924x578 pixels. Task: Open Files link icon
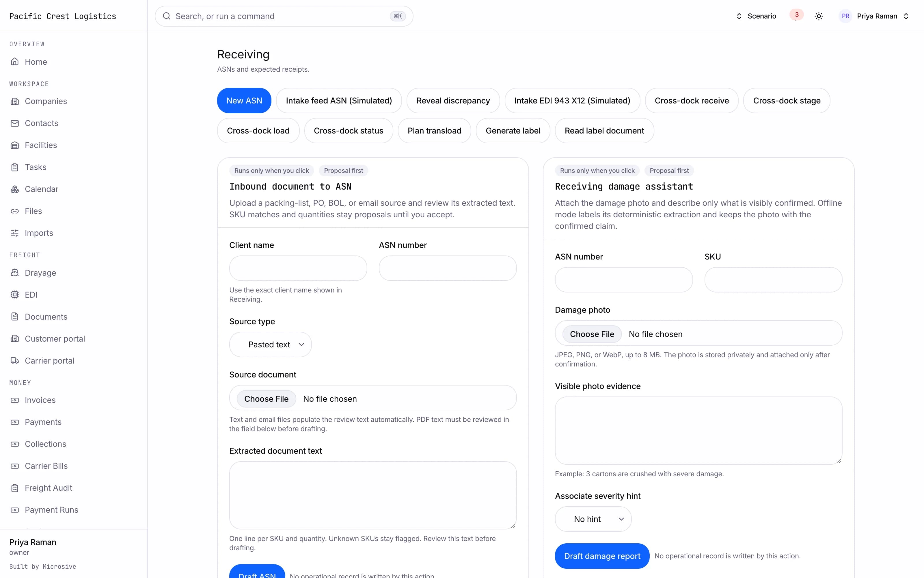pyautogui.click(x=14, y=211)
